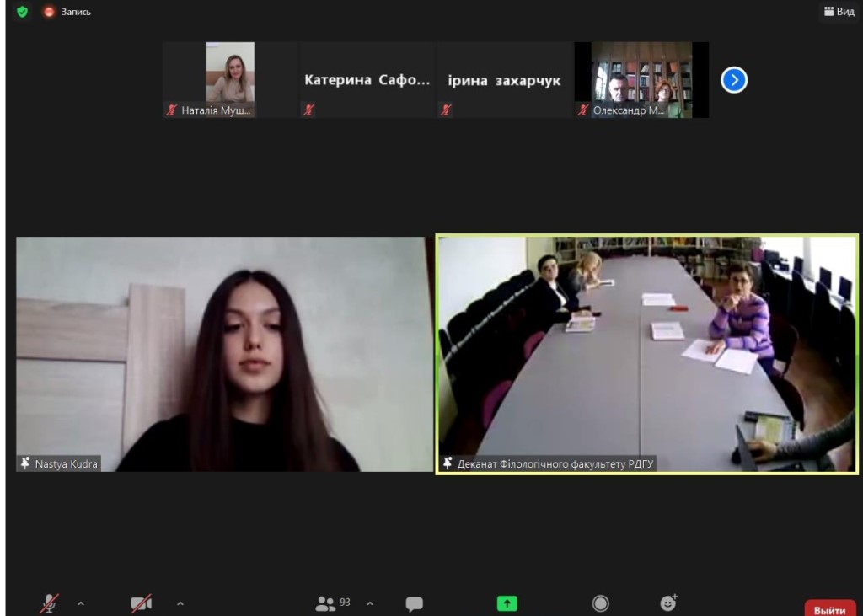
Task: Click pin icon beside Nastya Kudra
Action: [25, 463]
